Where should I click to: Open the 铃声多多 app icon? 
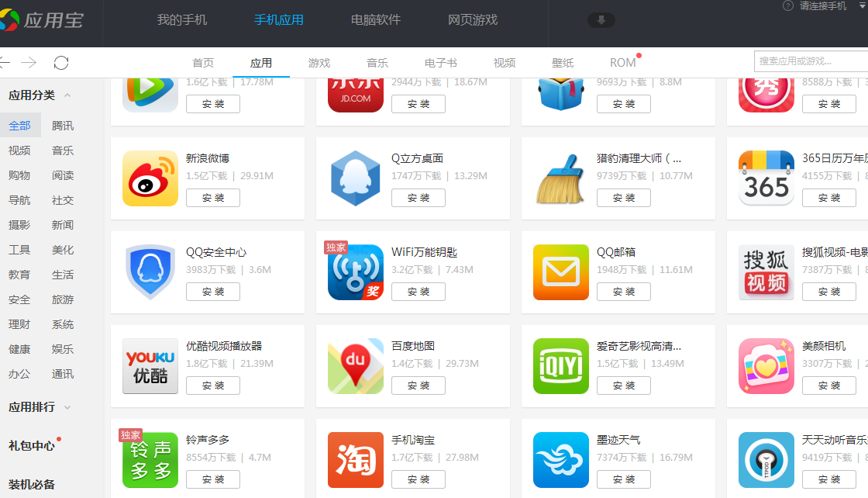point(150,460)
